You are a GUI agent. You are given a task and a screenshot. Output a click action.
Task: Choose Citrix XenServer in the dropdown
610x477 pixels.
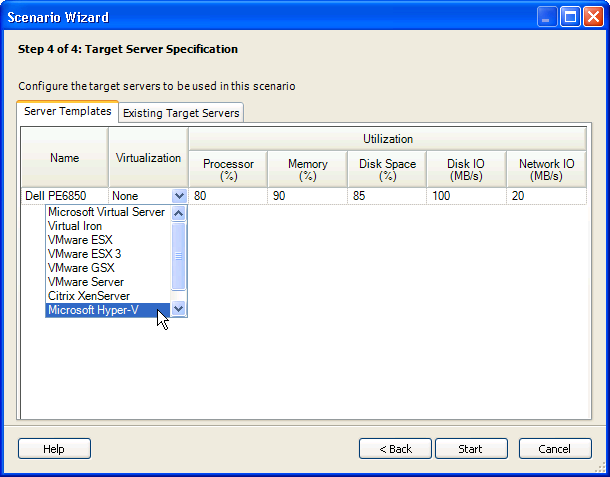pyautogui.click(x=108, y=296)
